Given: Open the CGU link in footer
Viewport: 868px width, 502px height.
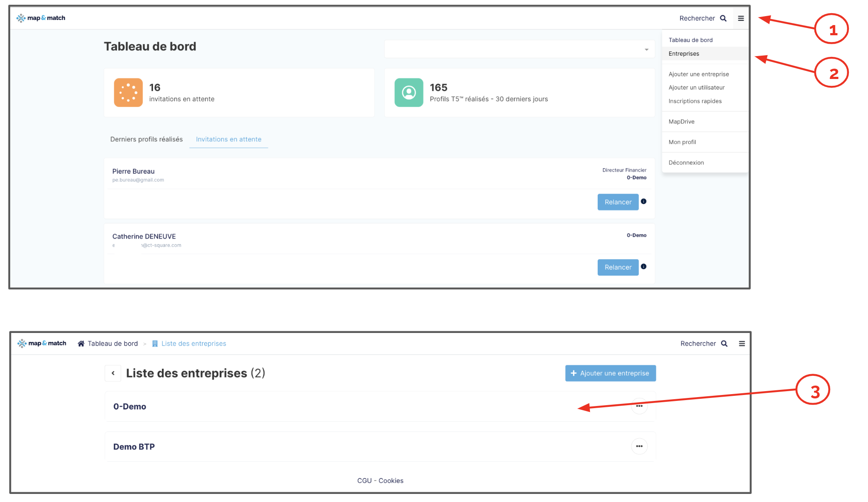Looking at the screenshot, I should coord(364,481).
